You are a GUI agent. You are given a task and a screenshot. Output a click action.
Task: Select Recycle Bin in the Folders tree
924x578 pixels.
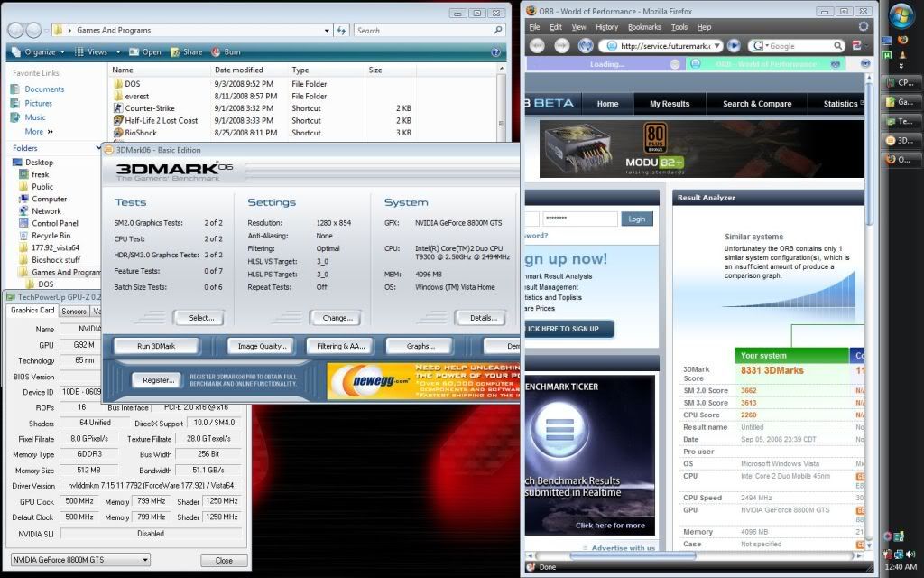pyautogui.click(x=51, y=236)
